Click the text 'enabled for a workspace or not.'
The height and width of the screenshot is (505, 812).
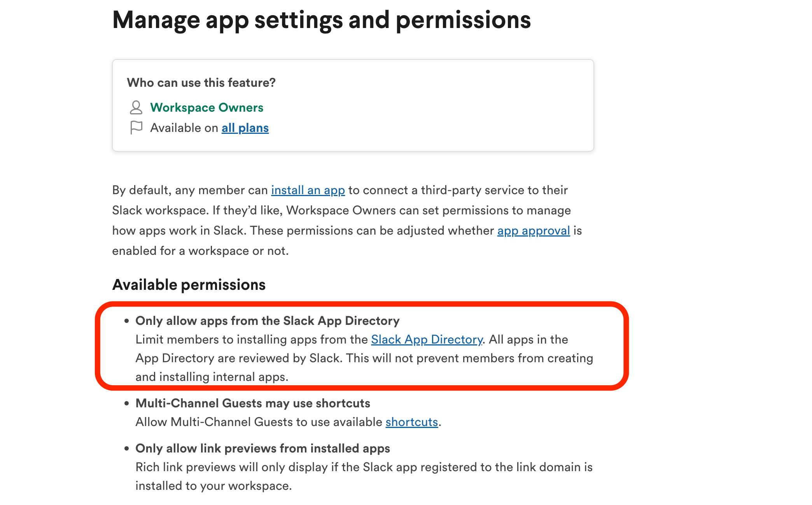pos(201,251)
